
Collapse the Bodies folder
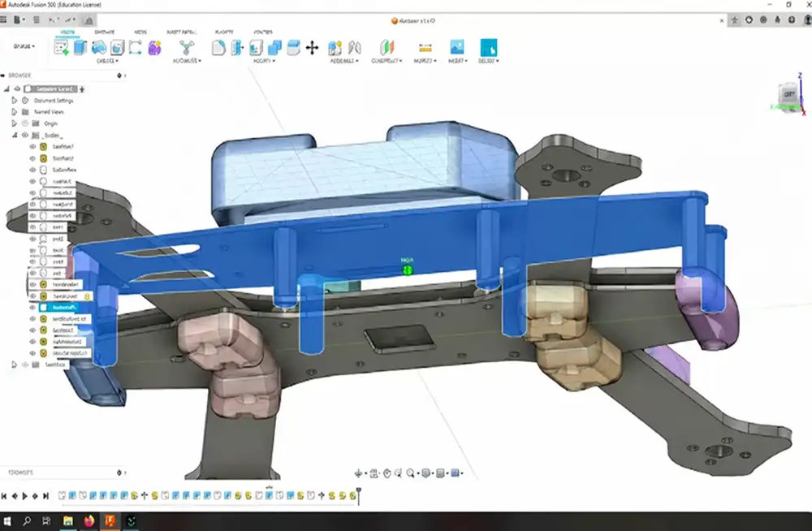[15, 136]
